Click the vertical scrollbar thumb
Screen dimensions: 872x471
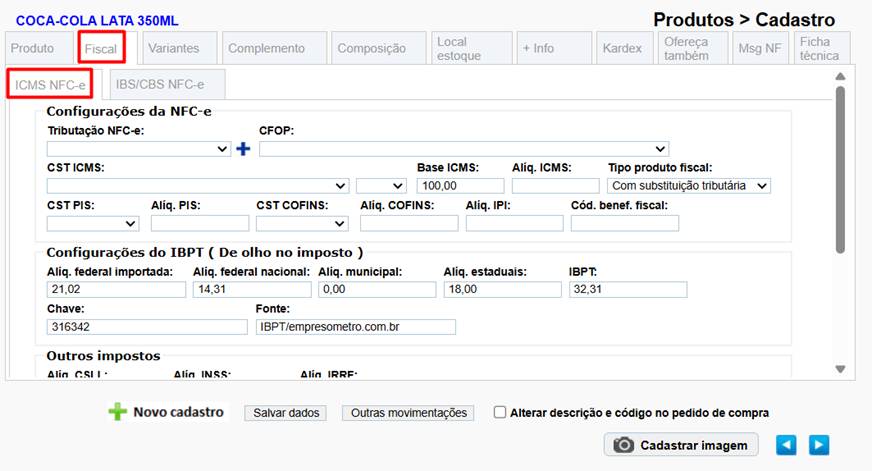[840, 170]
